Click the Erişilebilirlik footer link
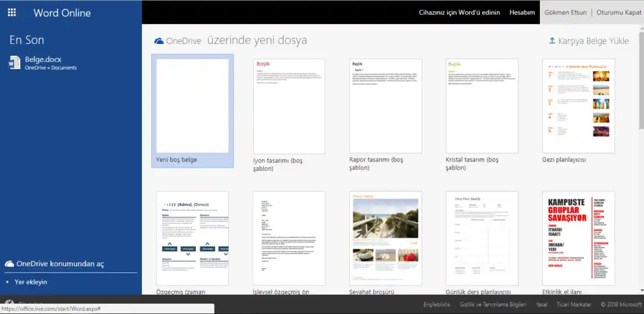Screen dimensions: 644x314 point(436,305)
